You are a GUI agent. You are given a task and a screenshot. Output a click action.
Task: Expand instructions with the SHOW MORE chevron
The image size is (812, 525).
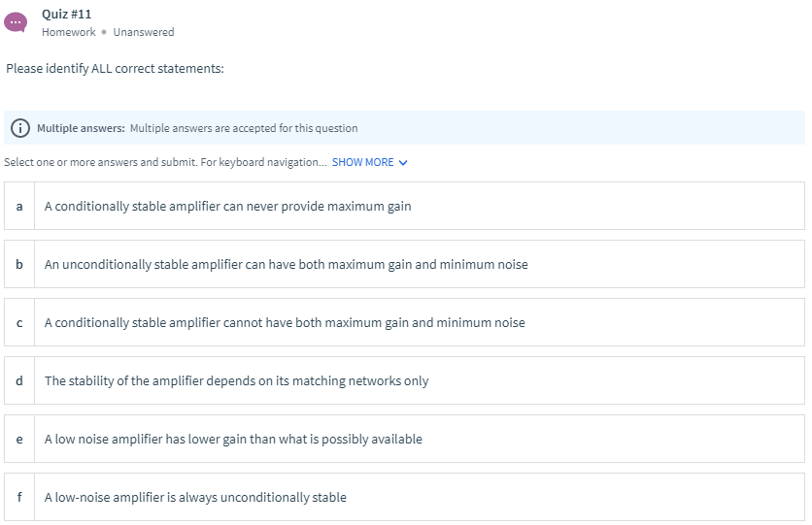click(403, 163)
